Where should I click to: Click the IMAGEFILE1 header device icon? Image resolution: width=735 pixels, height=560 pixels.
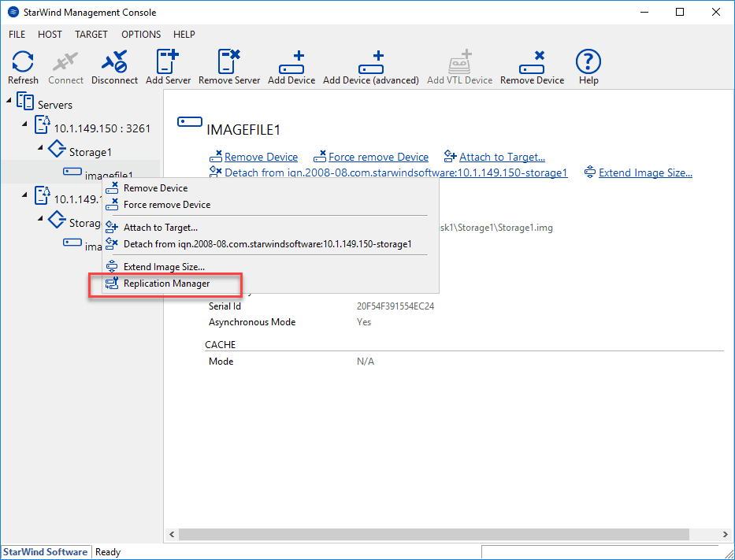tap(190, 122)
